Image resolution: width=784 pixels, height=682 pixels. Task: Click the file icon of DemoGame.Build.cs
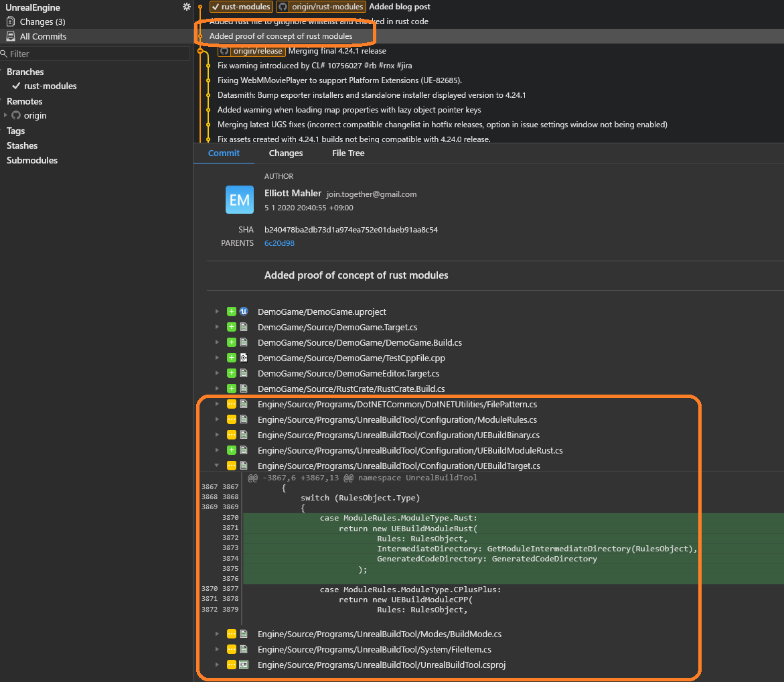point(244,343)
